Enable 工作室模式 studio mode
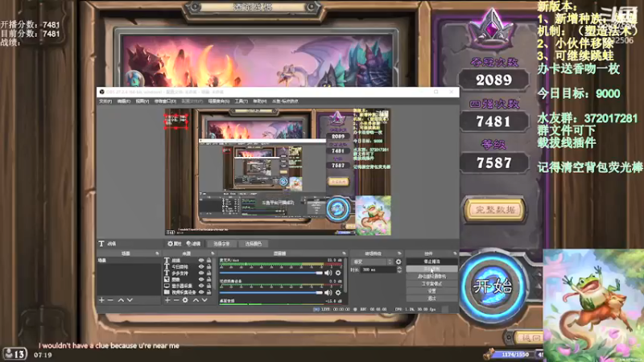The width and height of the screenshot is (644, 362). click(x=431, y=284)
